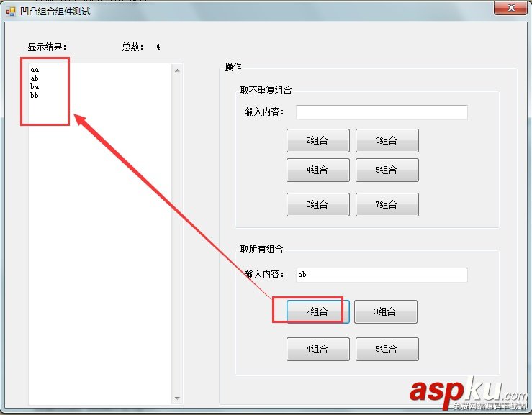Click 3组合 under 取所有组合
Image resolution: width=532 pixels, height=415 pixels.
tap(386, 311)
